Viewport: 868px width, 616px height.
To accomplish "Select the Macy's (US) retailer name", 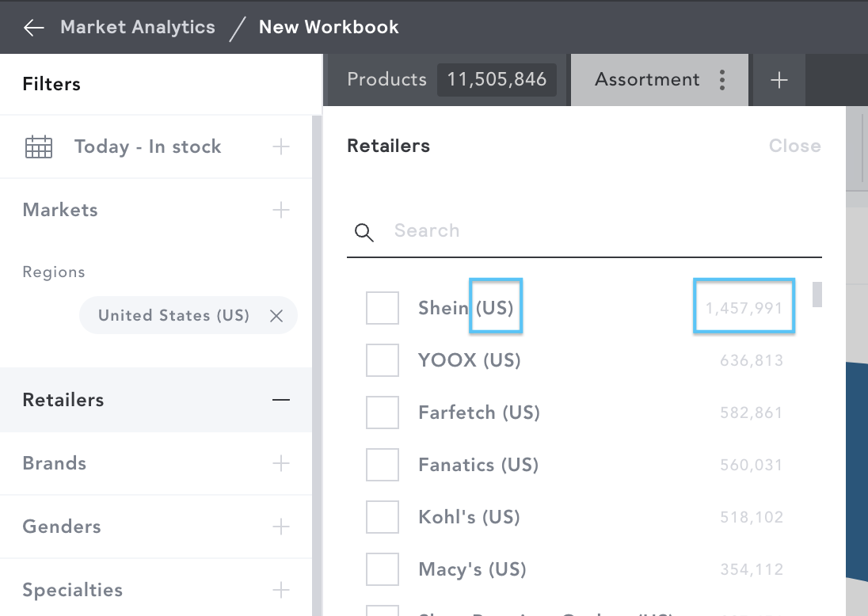I will (x=472, y=569).
